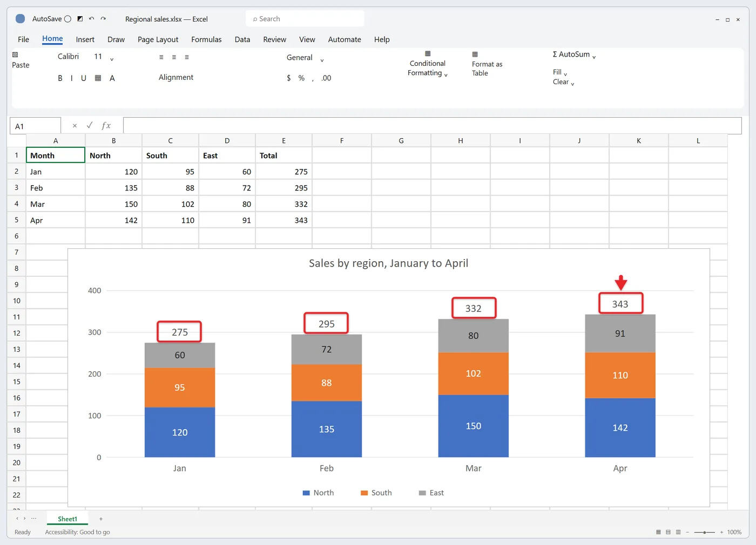Expand the AutoSum dropdown arrow

pos(594,57)
